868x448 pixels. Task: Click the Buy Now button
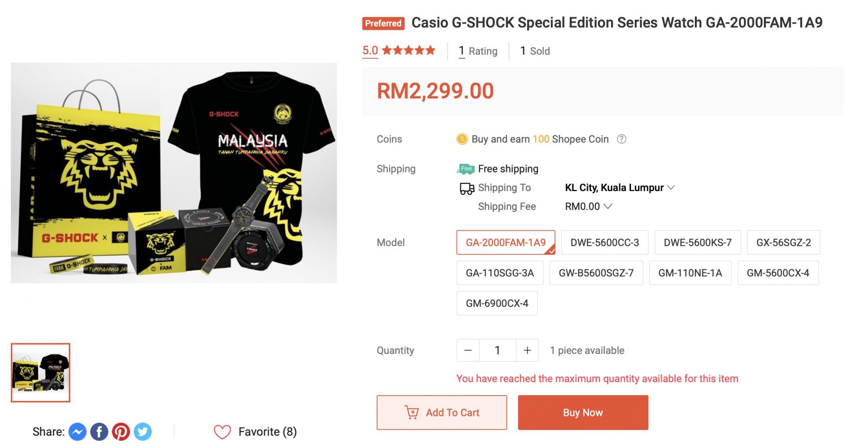point(583,412)
